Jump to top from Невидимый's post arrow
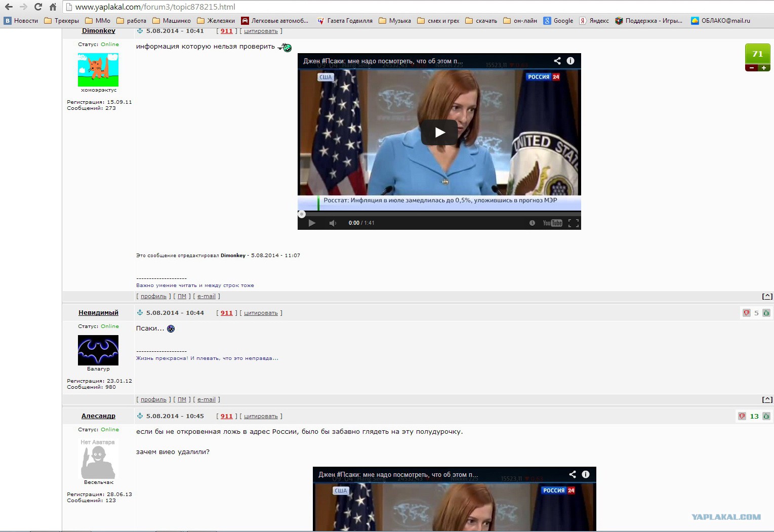The image size is (774, 532). [x=767, y=400]
